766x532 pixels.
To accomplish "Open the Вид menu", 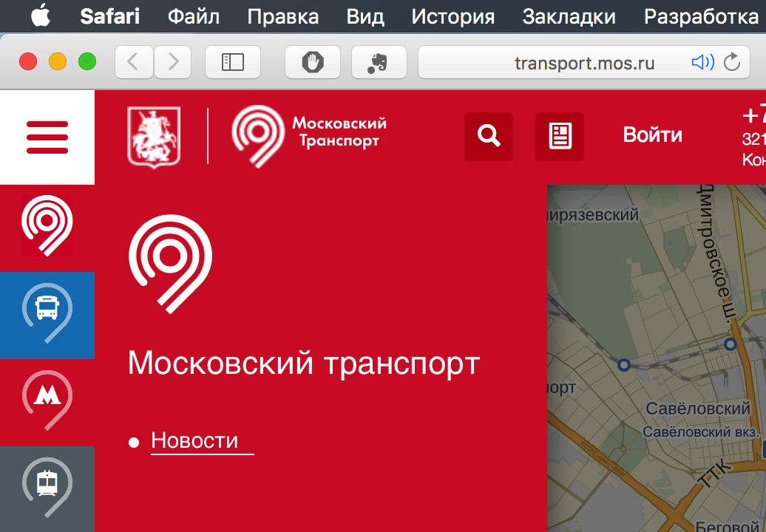I will pos(365,16).
